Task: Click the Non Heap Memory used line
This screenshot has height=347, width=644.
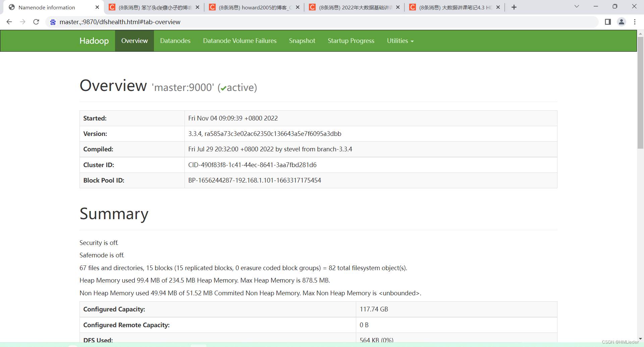Action: pos(250,293)
